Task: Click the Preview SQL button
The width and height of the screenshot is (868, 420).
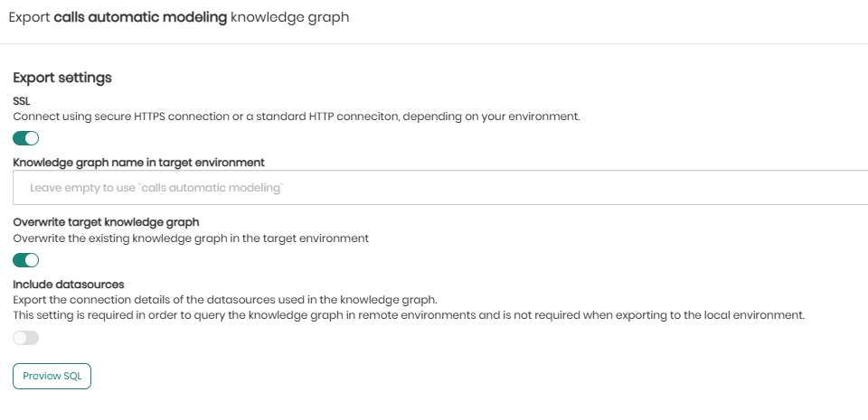Action: [52, 376]
